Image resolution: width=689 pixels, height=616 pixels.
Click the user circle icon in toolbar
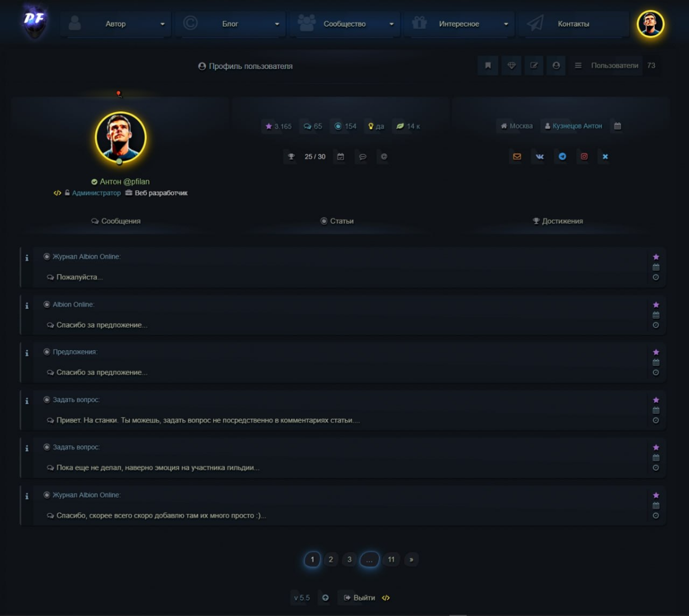tap(556, 65)
